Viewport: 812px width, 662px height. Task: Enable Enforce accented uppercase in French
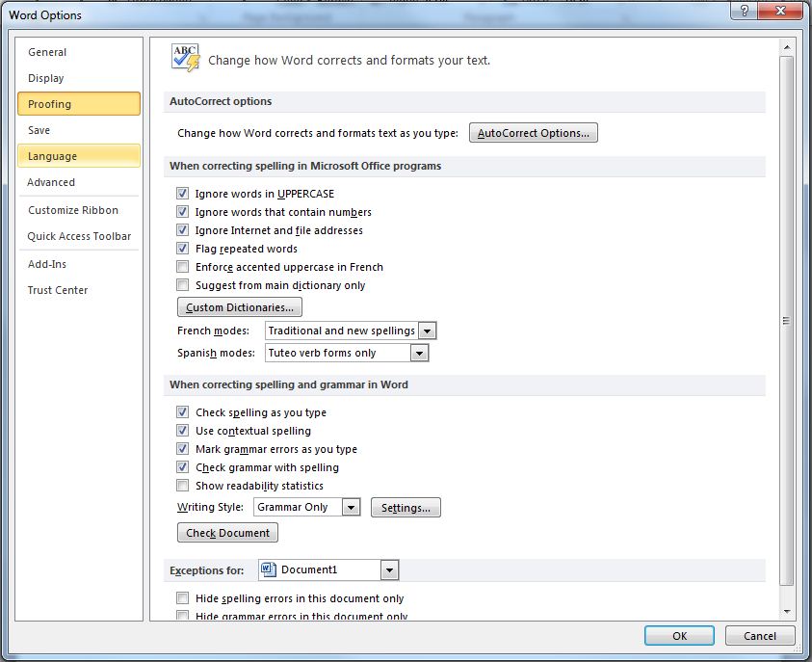(182, 267)
